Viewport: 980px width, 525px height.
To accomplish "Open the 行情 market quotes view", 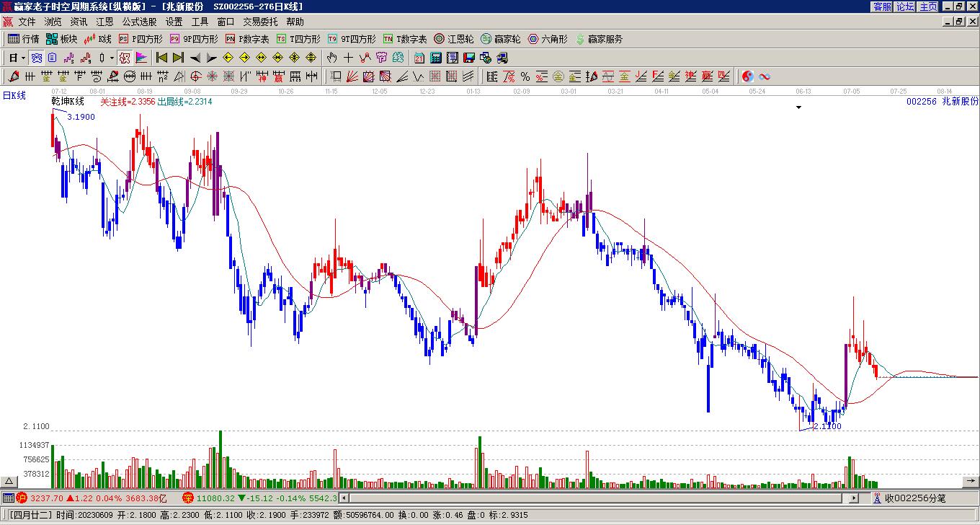I will [23, 39].
